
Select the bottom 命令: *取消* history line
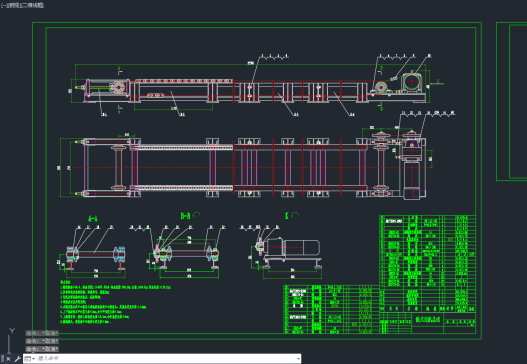tap(42, 349)
